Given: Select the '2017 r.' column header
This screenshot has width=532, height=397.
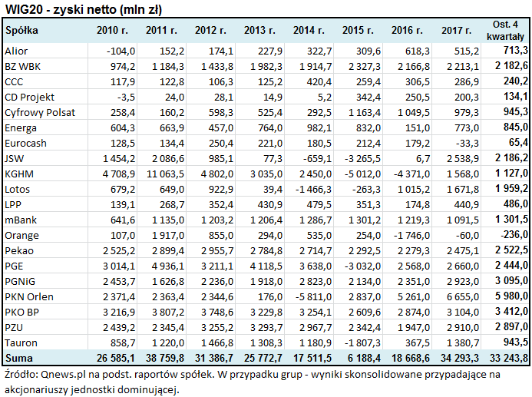Looking at the screenshot, I should point(457,31).
